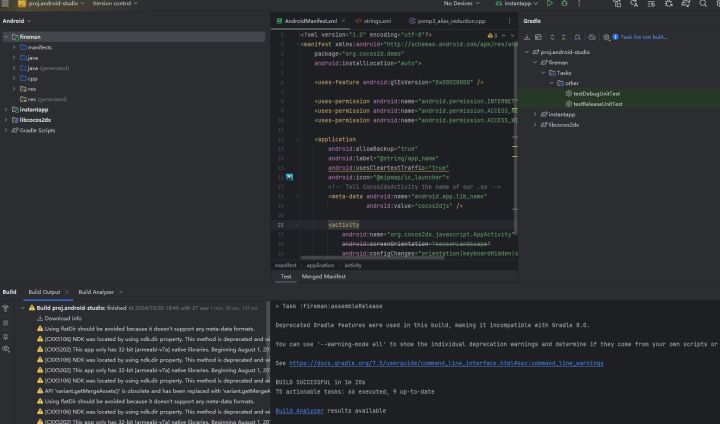Switch to the strings.xml editor tab

(x=378, y=20)
